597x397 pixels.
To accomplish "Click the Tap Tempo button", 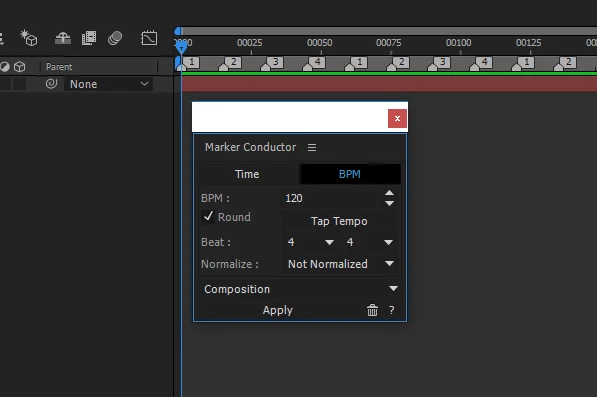I will click(339, 221).
